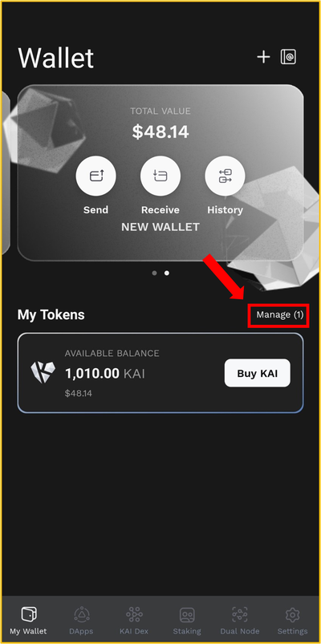321x644 pixels.
Task: Tap the NEW WALLET card name
Action: (160, 227)
